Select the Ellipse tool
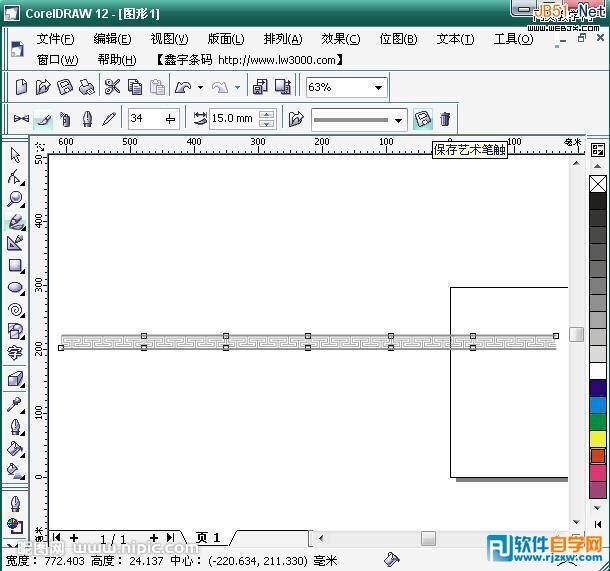The width and height of the screenshot is (610, 571). (x=15, y=288)
